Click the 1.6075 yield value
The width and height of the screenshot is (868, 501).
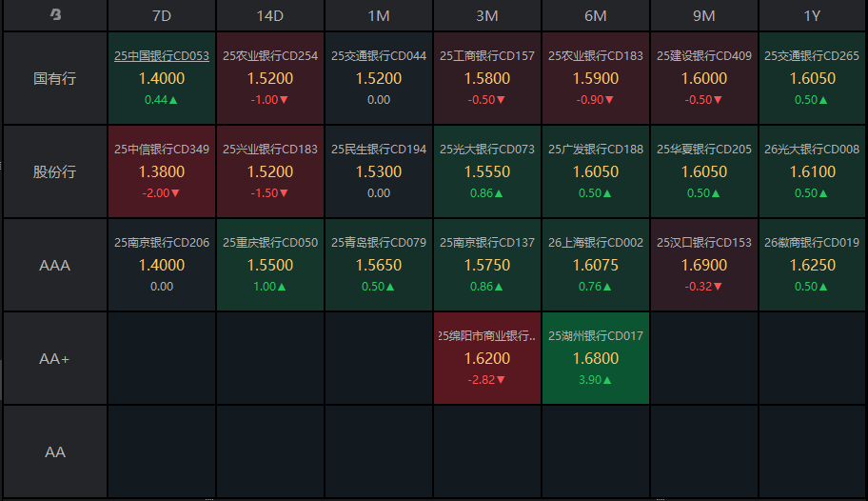pos(596,265)
